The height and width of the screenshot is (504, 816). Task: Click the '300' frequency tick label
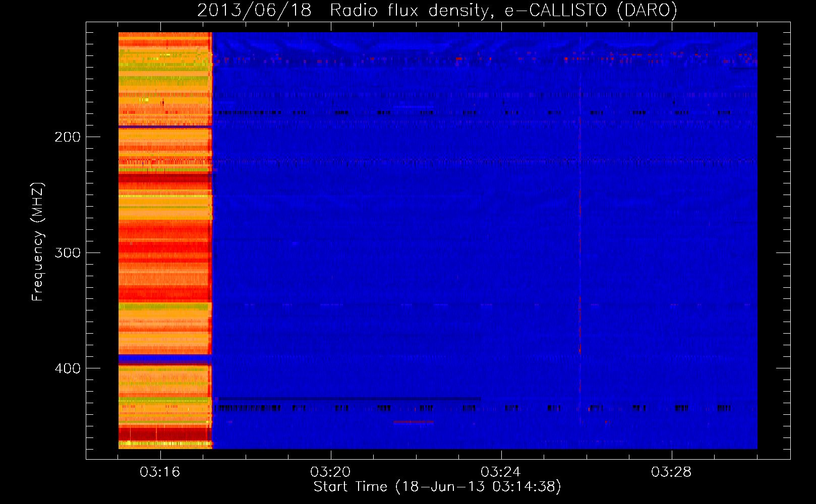click(68, 253)
